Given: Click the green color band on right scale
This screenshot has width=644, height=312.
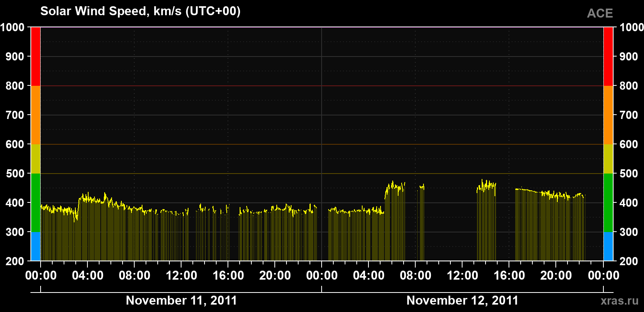Looking at the screenshot, I should tap(608, 203).
